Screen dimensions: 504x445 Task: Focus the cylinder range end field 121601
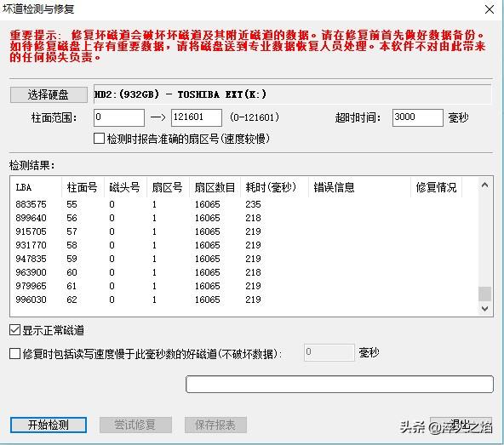click(197, 117)
